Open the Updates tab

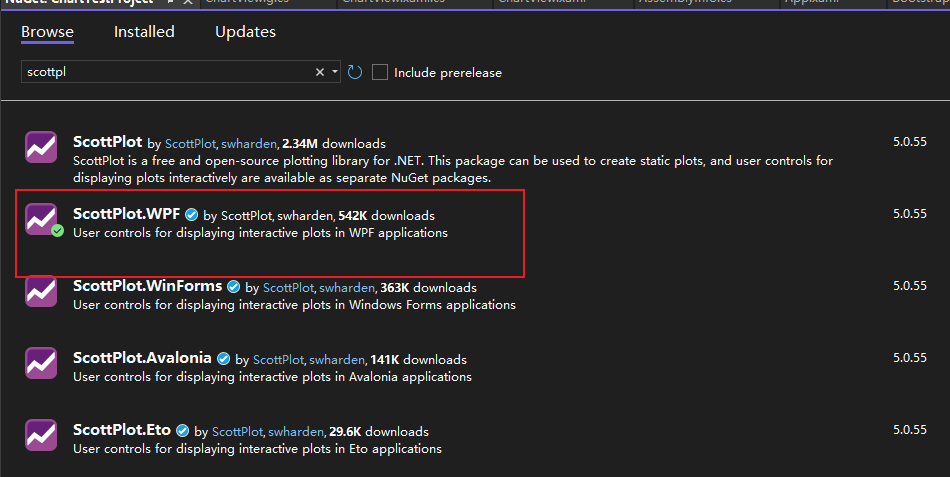[245, 32]
